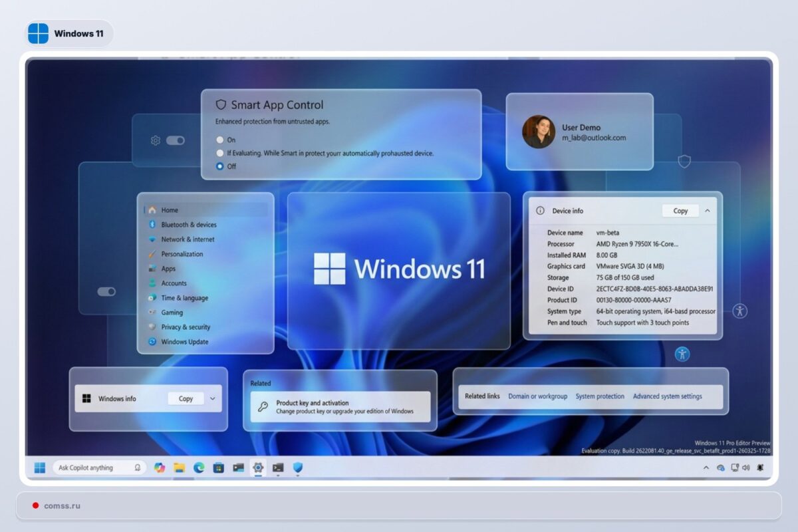Collapse the Device info panel chevron

click(x=707, y=211)
